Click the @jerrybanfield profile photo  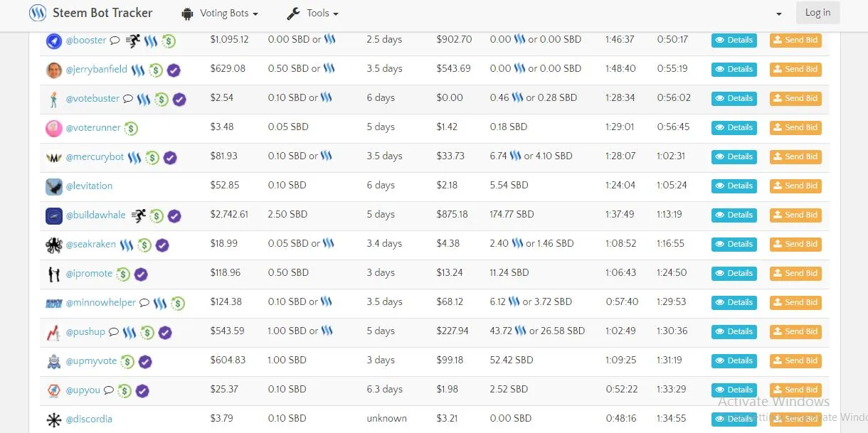tap(54, 70)
